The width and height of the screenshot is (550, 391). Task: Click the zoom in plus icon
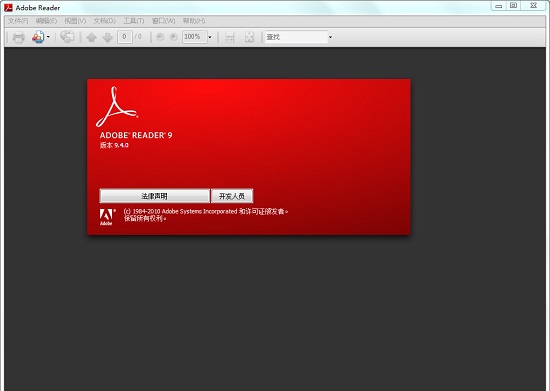173,37
